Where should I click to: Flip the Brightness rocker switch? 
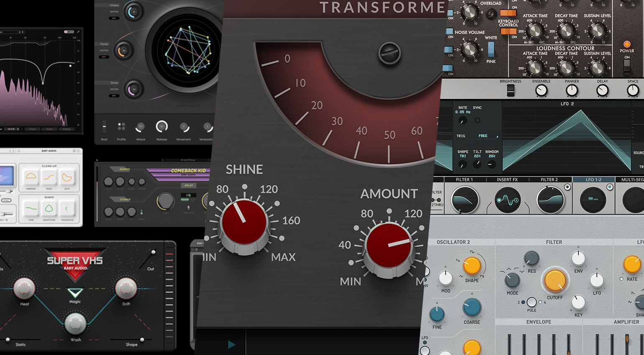pyautogui.click(x=510, y=90)
